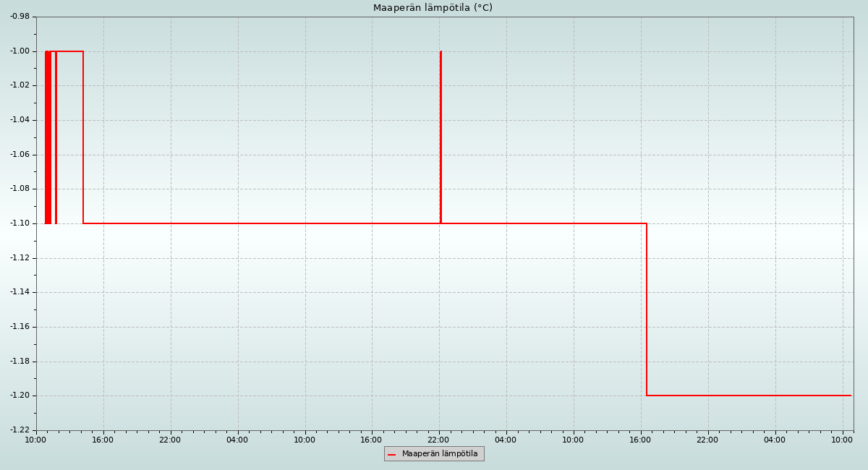The width and height of the screenshot is (868, 470).
Task: Click the -1.16 y-axis label
Action: pyautogui.click(x=20, y=327)
